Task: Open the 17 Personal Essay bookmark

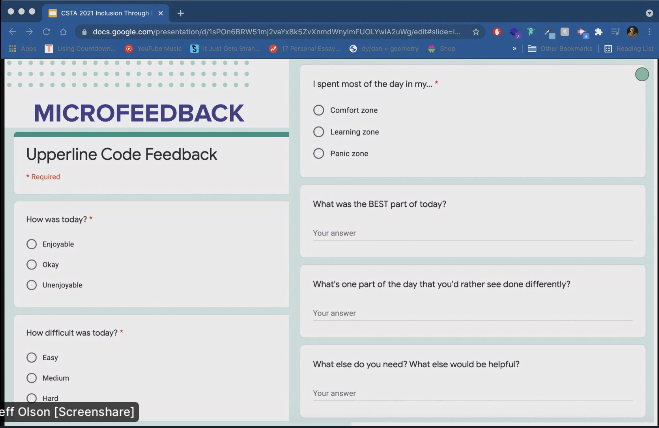Action: [x=305, y=49]
